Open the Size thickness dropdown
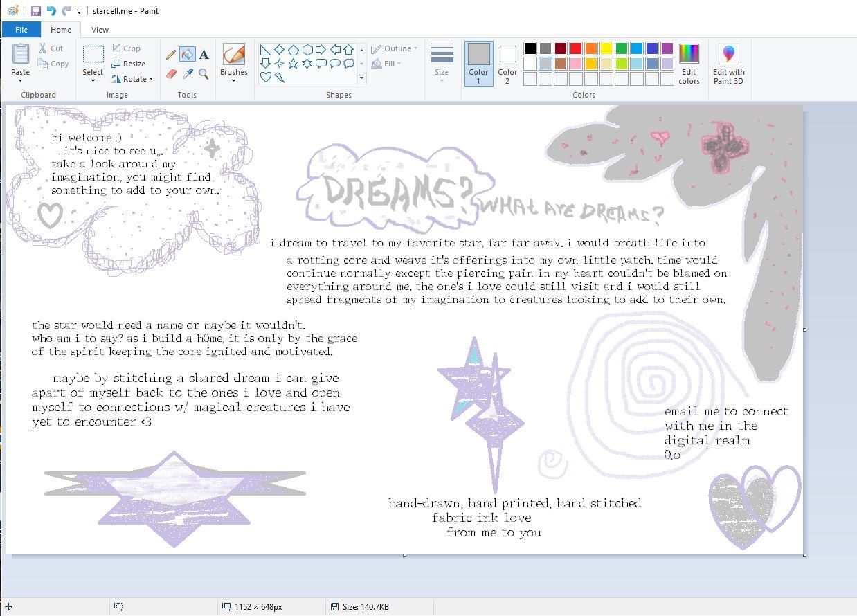The width and height of the screenshot is (857, 616). (442, 64)
